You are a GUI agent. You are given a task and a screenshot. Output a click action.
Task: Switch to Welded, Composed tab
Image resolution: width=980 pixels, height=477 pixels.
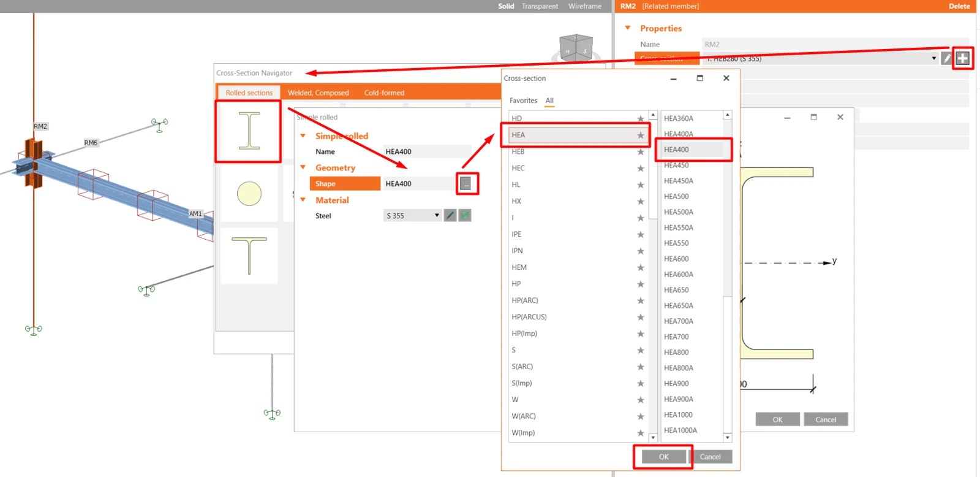(x=318, y=93)
